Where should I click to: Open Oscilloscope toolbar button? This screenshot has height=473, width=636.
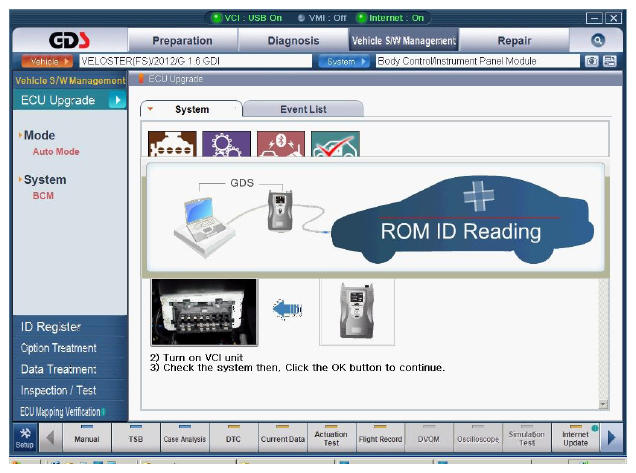(x=478, y=438)
